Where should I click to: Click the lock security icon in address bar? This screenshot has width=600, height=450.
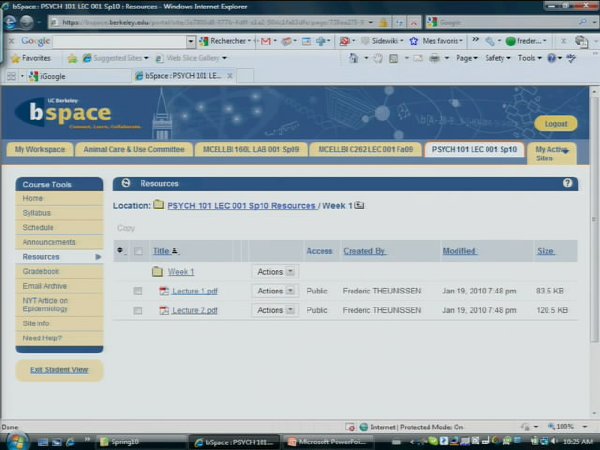click(383, 23)
